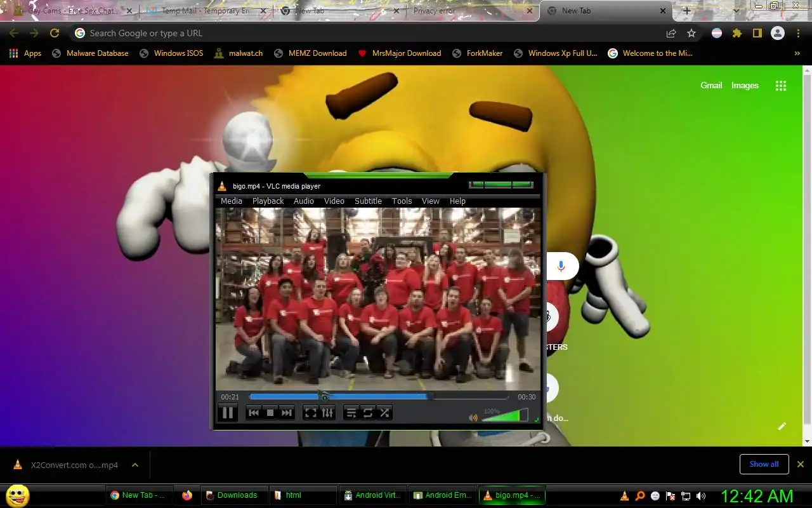Start voice search microphone
The width and height of the screenshot is (812, 508).
point(561,266)
